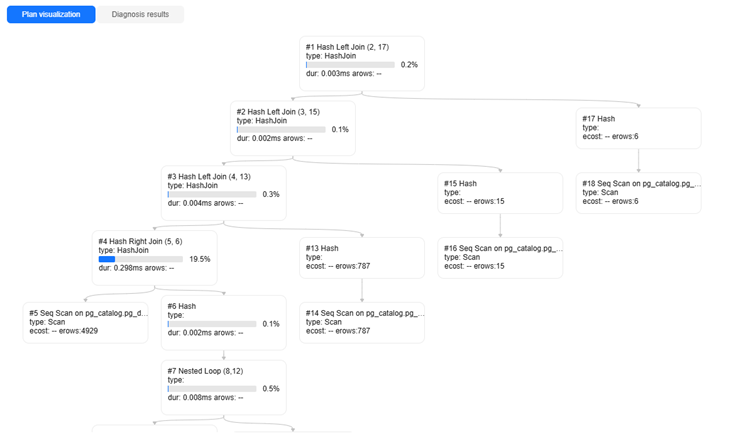Select the #18 Seq Scan node

639,193
